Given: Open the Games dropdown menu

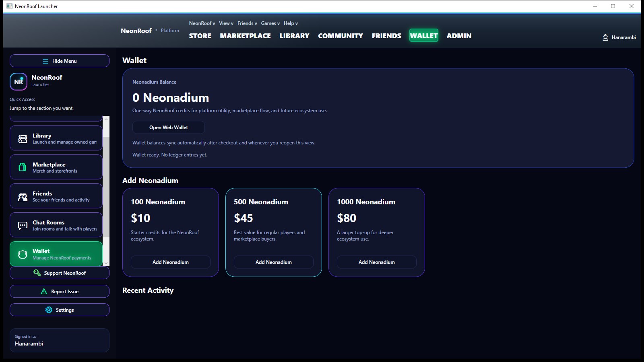Looking at the screenshot, I should (270, 23).
